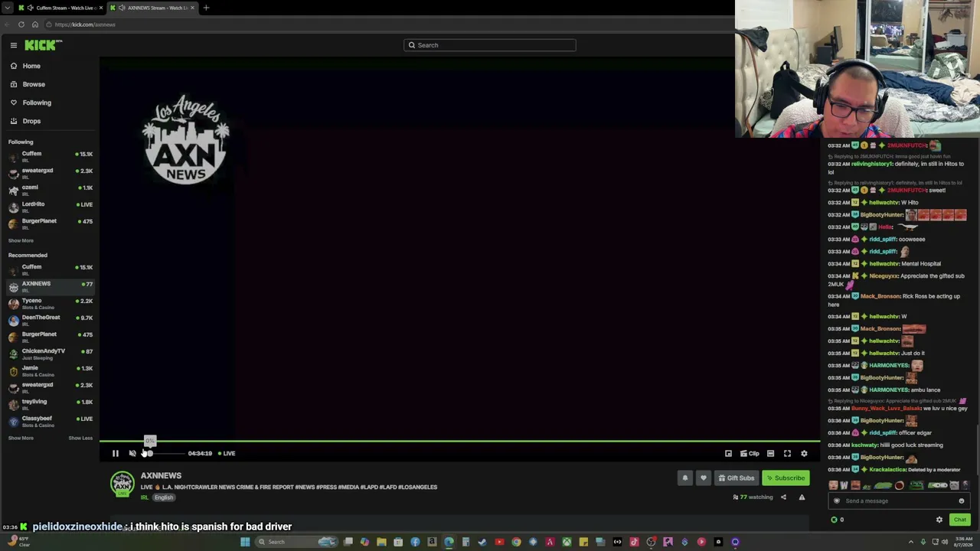Unmute the stream audio speaker icon
Image resolution: width=980 pixels, height=551 pixels.
point(132,453)
